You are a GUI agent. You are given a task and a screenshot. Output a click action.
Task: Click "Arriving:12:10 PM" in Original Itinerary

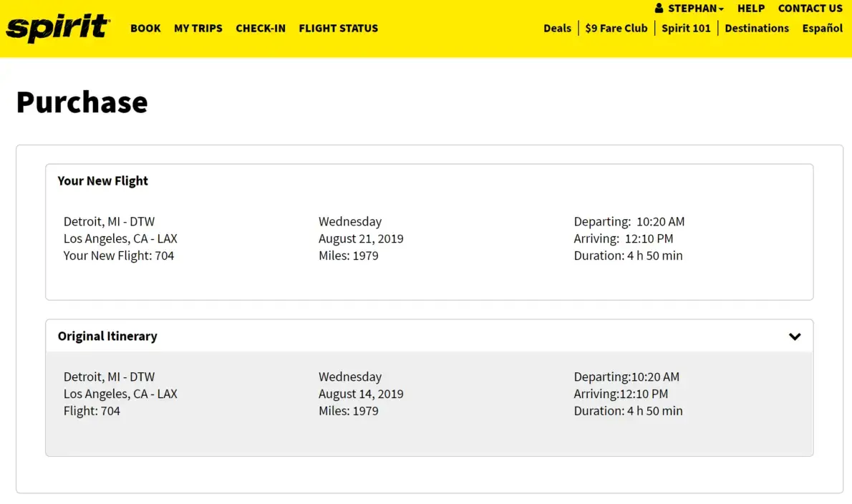tap(621, 394)
